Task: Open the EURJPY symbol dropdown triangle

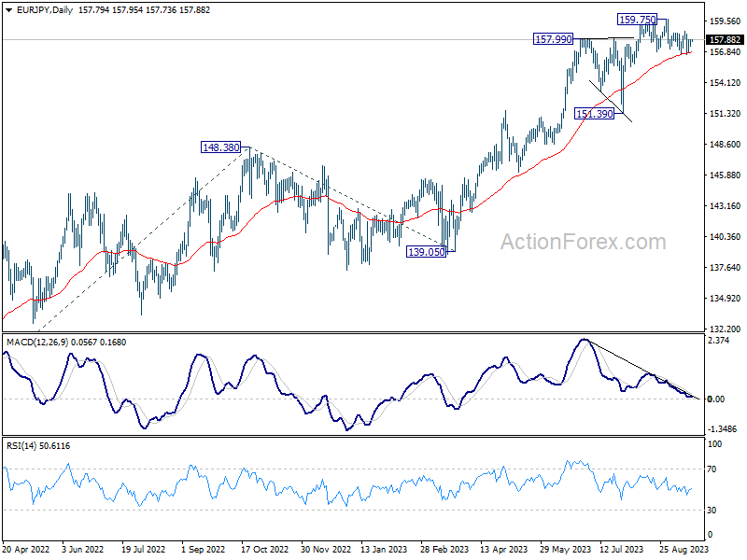Action: [x=9, y=10]
